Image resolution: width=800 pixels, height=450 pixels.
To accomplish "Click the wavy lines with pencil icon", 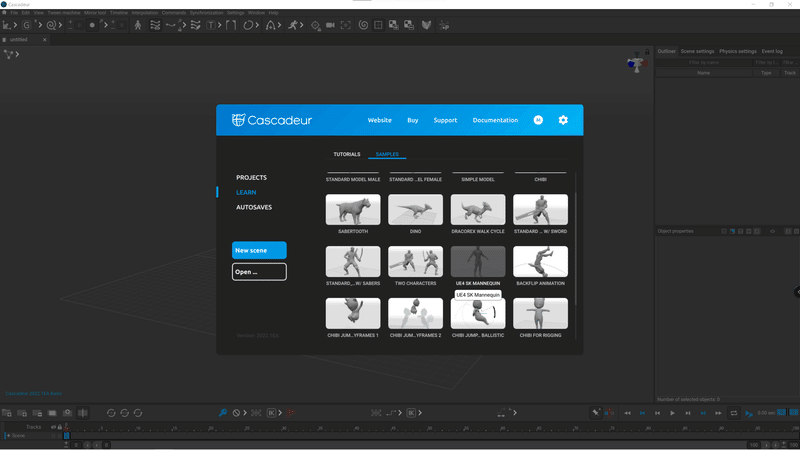I will tap(195, 25).
